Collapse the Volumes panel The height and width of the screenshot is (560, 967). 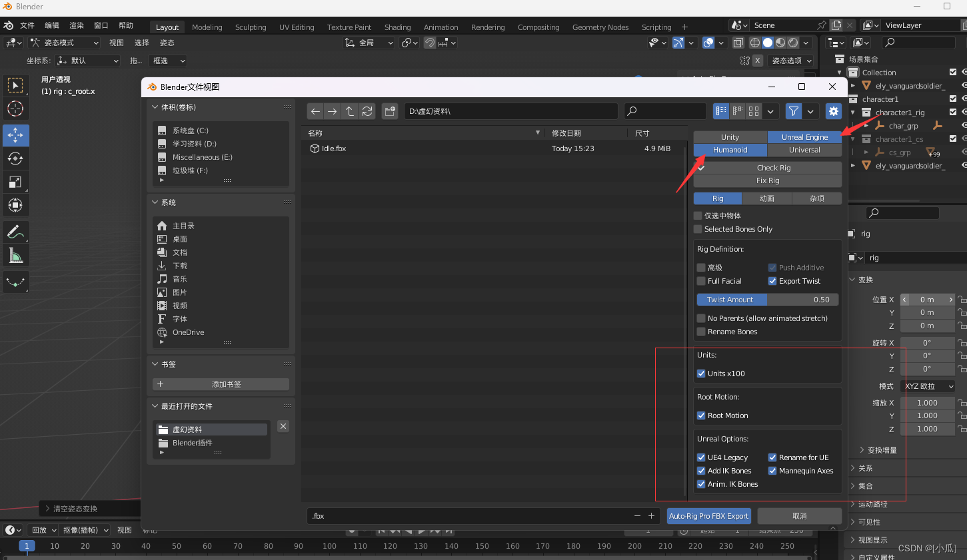[x=155, y=107]
